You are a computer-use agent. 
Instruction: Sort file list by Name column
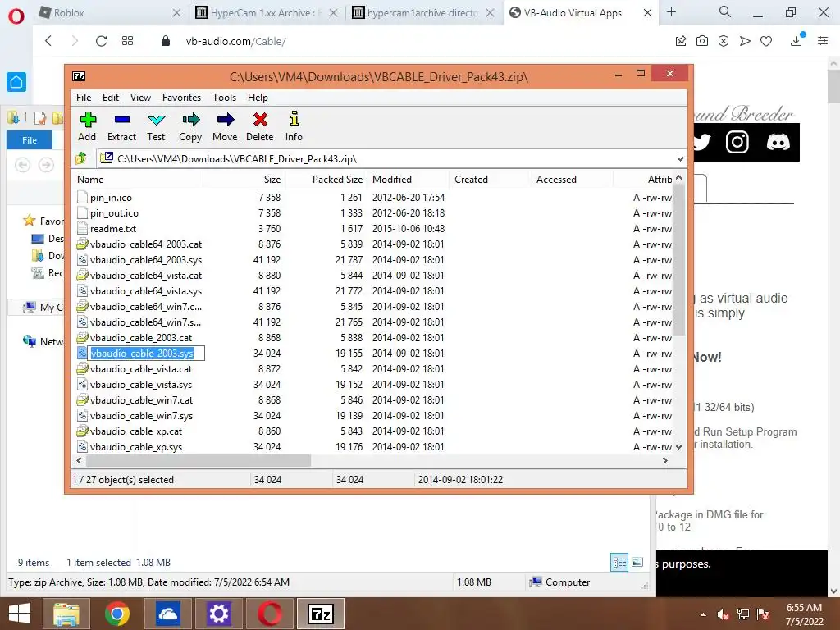tap(137, 180)
